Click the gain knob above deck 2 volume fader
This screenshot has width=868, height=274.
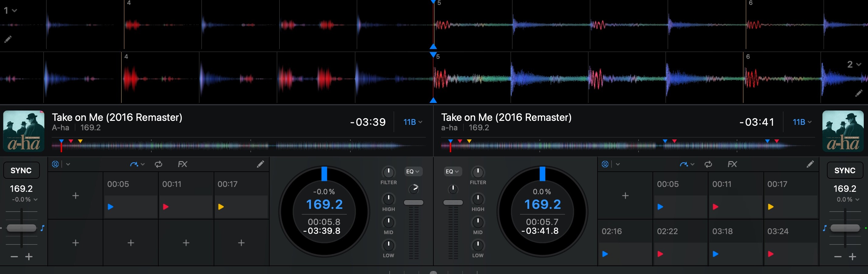(x=453, y=189)
